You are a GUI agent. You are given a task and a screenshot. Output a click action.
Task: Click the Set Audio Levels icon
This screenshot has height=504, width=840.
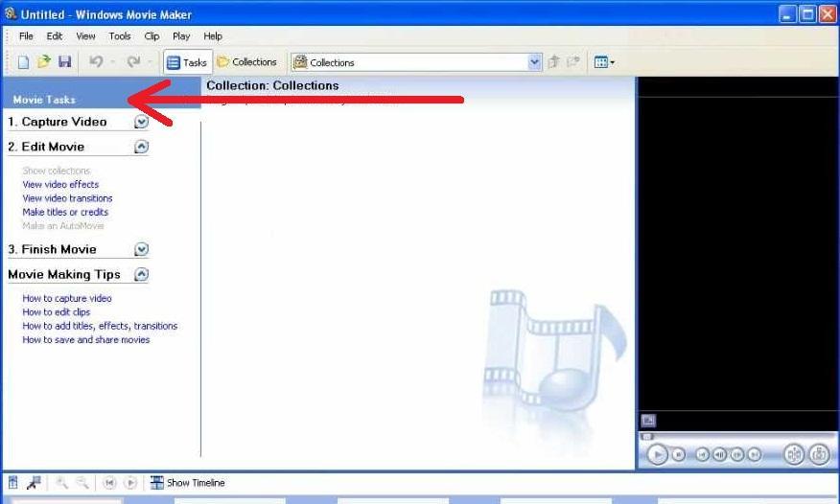coord(13,483)
